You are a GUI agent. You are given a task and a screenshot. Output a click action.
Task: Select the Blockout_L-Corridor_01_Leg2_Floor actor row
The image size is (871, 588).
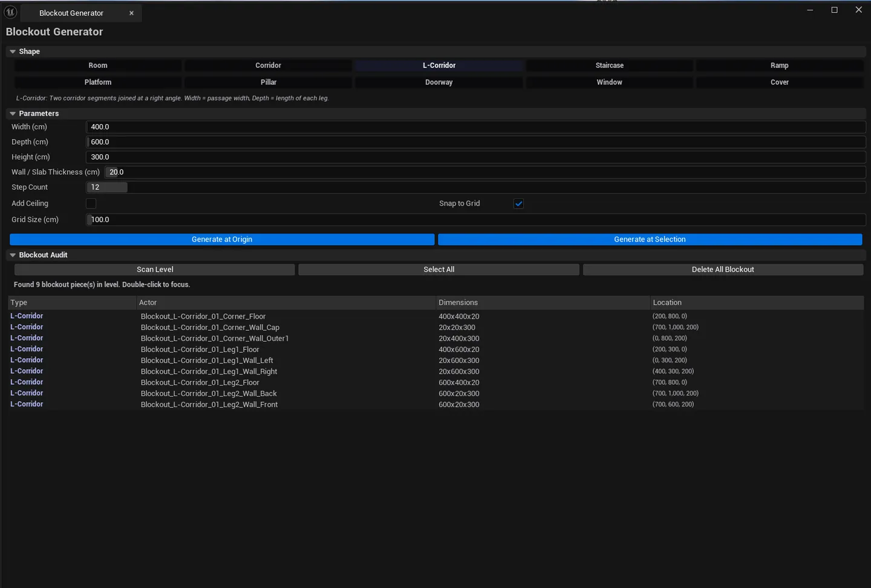pyautogui.click(x=435, y=382)
